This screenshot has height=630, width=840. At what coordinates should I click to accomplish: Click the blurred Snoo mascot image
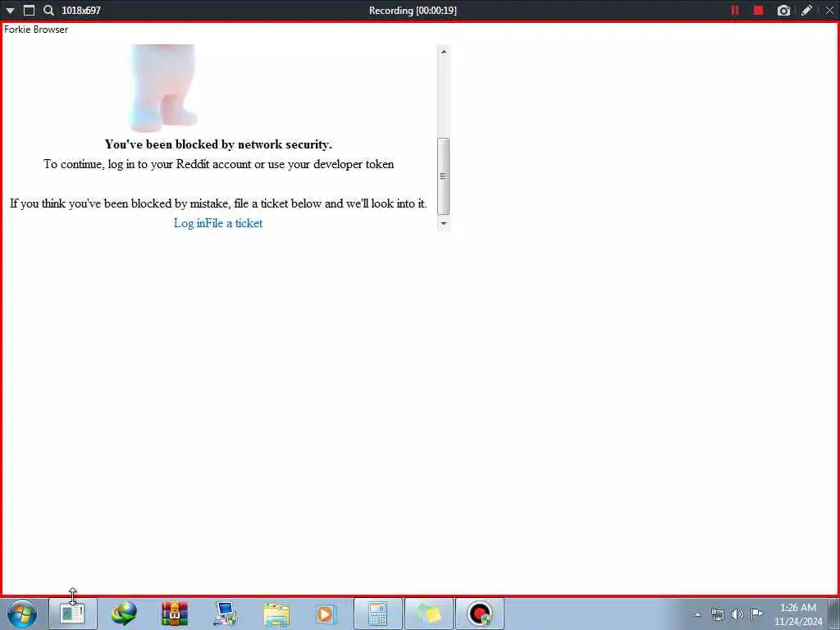pos(164,89)
